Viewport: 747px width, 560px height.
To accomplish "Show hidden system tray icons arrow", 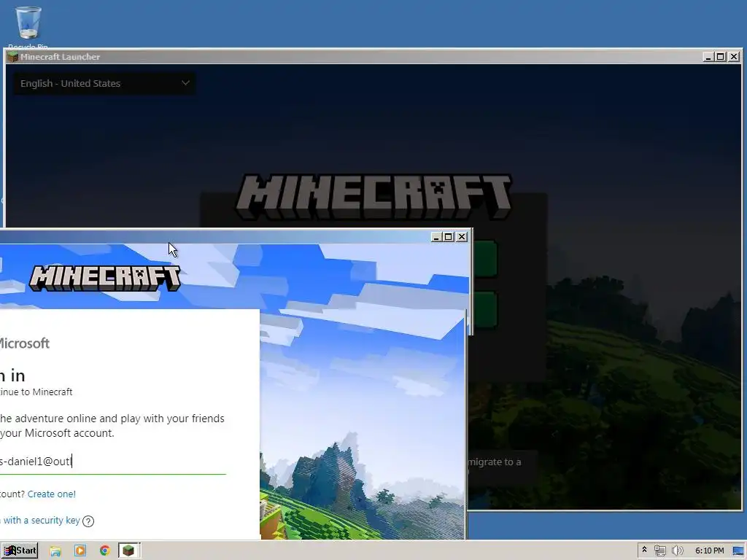I will point(644,551).
